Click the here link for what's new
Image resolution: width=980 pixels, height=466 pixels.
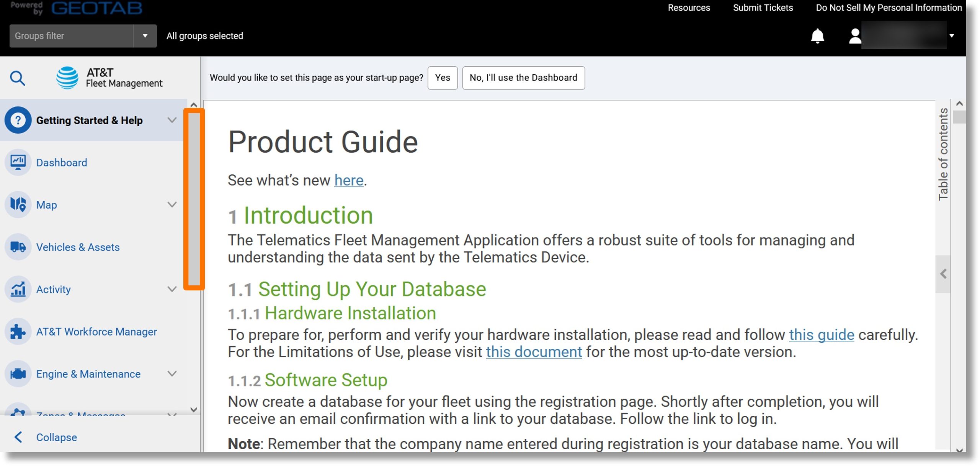click(x=348, y=180)
